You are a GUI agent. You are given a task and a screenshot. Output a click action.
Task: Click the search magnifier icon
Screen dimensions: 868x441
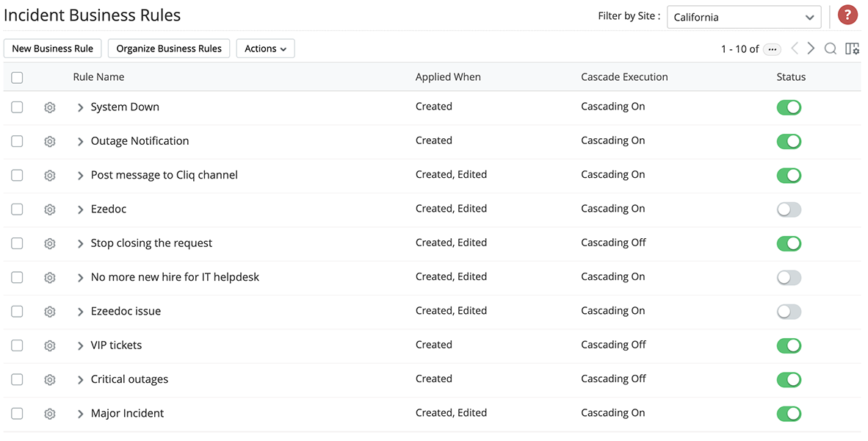click(x=831, y=49)
